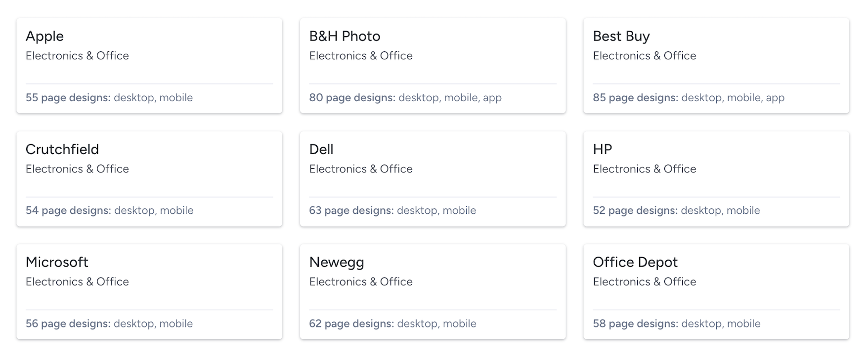Select the Microsoft heading

click(57, 262)
